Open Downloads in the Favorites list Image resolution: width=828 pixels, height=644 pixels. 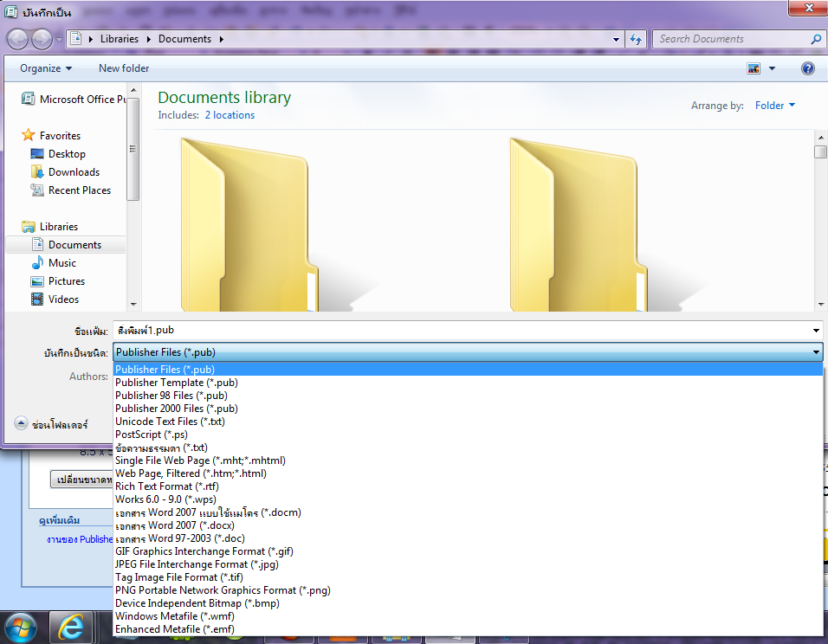[x=65, y=172]
